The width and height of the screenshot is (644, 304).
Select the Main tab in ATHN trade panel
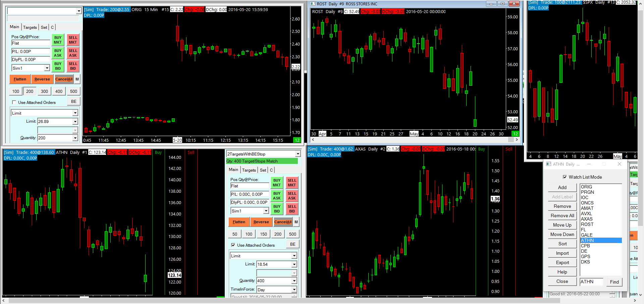pyautogui.click(x=233, y=170)
